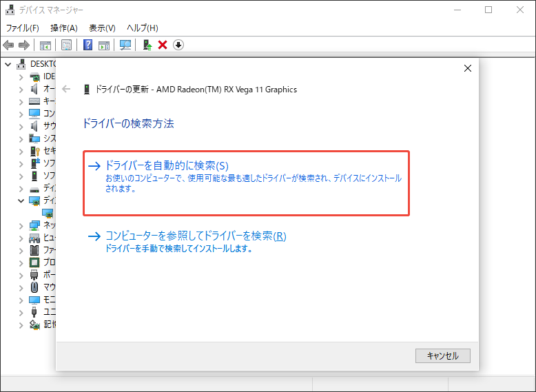Collapse the expanded display adapters chevron
The width and height of the screenshot is (536, 392).
point(21,200)
